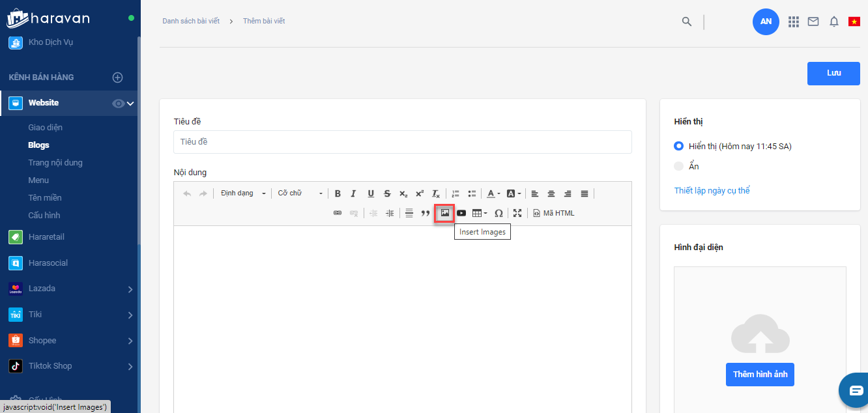Open Kho Dịch Vụ in sidebar
The width and height of the screenshot is (868, 413).
tap(51, 42)
